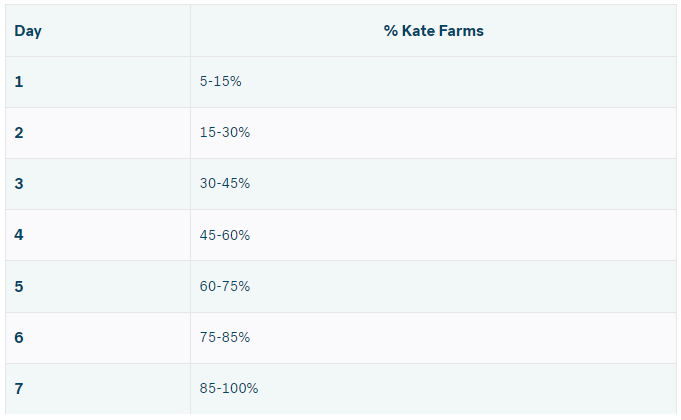
Task: Select the Day 6 row label
Action: (19, 338)
